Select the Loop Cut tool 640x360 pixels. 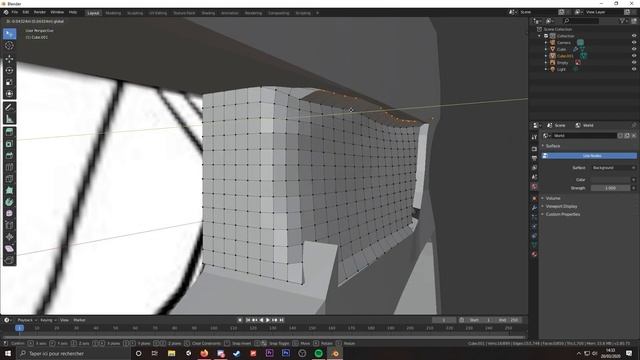(x=9, y=167)
